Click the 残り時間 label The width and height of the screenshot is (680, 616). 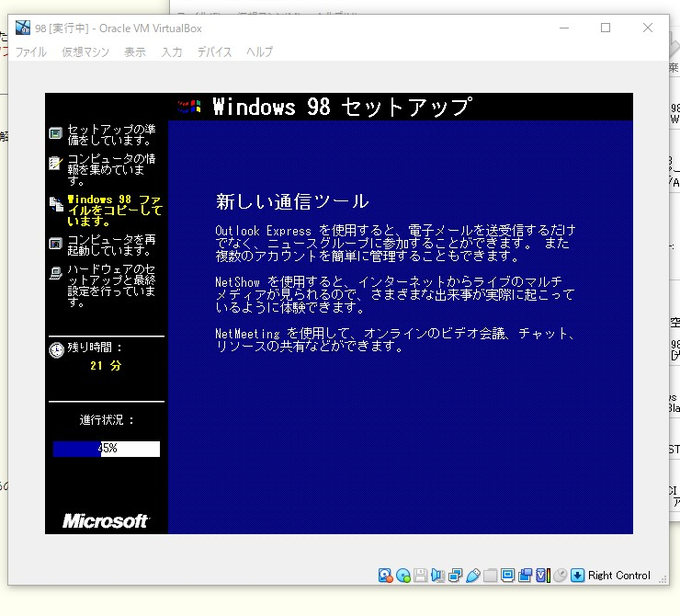click(95, 347)
